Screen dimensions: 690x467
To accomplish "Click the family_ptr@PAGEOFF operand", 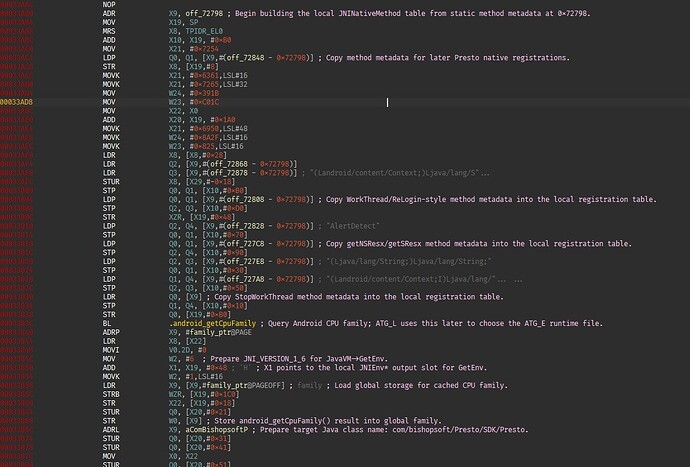I will click(x=243, y=385).
